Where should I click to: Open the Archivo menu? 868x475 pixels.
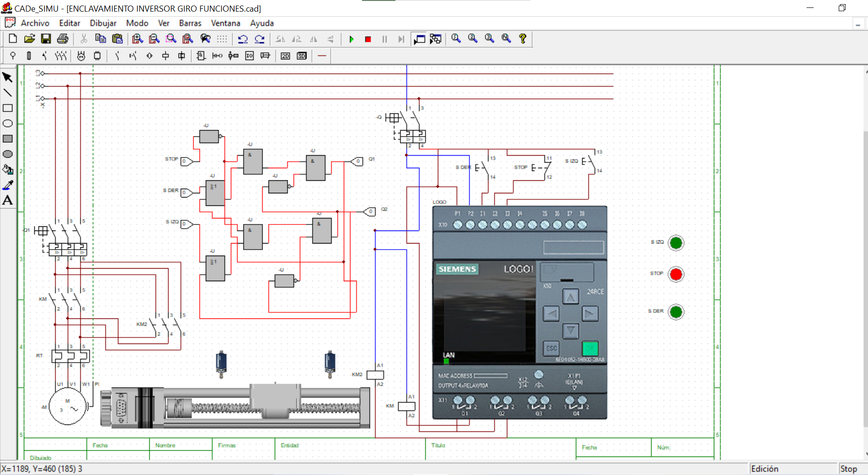(x=35, y=23)
